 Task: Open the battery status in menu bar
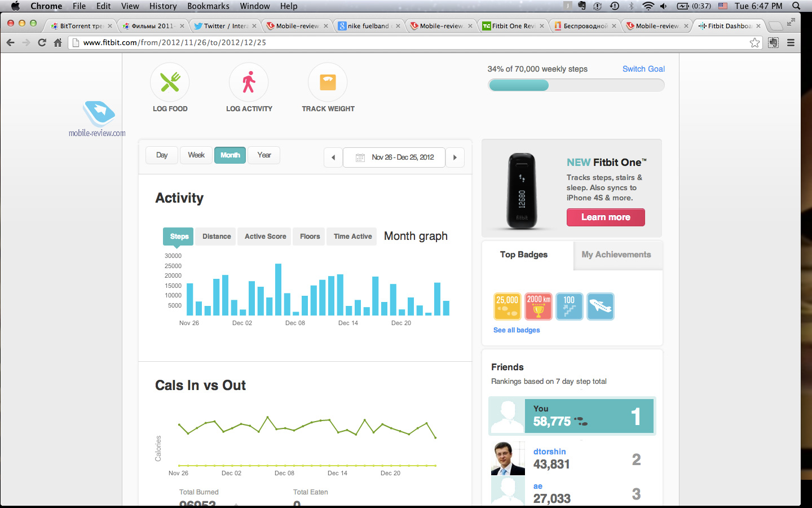click(694, 6)
